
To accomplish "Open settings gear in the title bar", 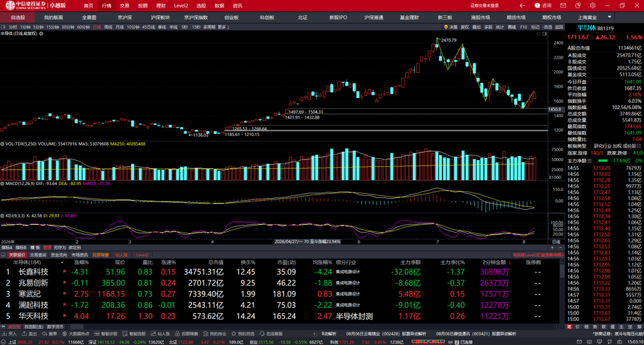I will coord(592,6).
